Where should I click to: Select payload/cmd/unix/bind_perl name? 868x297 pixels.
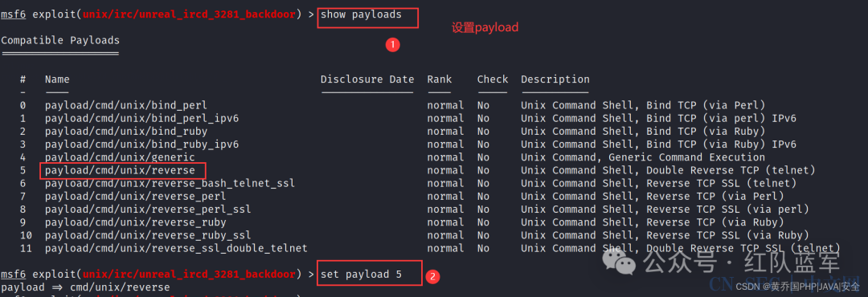pos(126,105)
